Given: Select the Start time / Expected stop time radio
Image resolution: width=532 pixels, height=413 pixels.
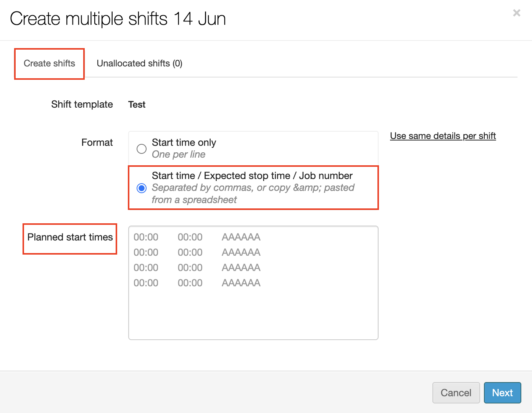Looking at the screenshot, I should [142, 188].
